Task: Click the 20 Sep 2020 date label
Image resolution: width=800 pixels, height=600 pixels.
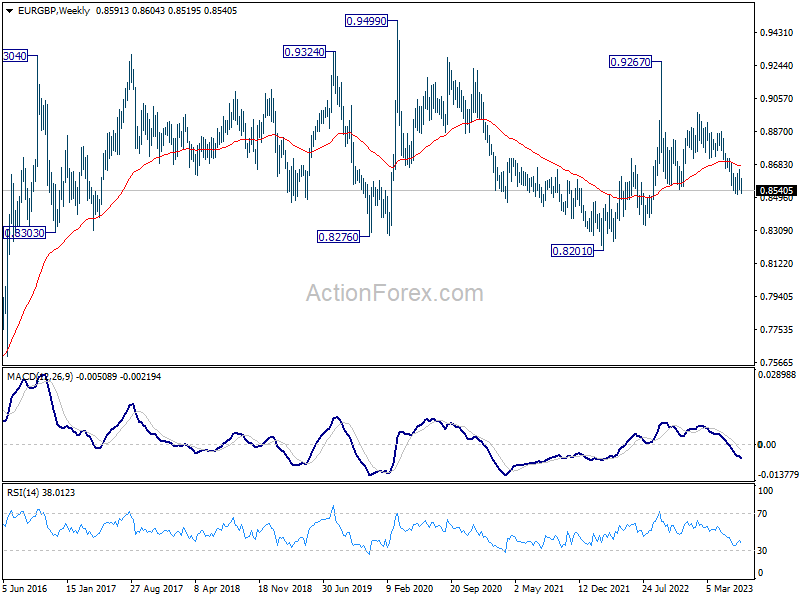Action: [x=476, y=588]
